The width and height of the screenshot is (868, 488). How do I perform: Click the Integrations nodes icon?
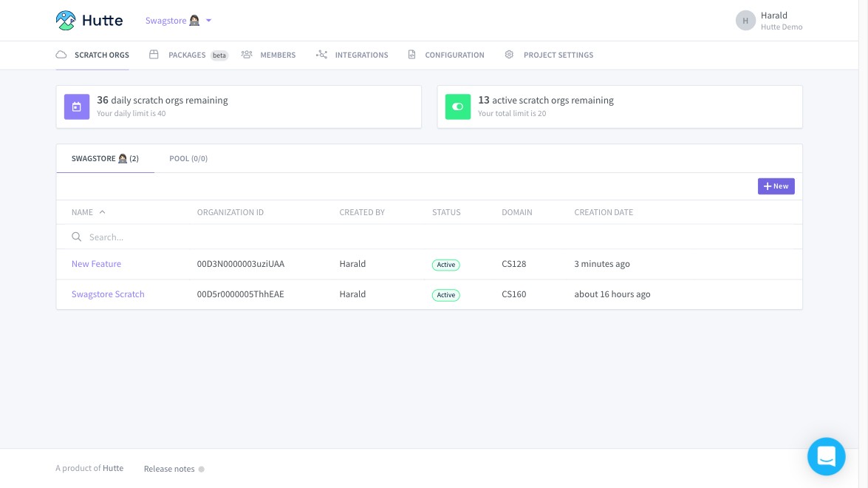[321, 54]
